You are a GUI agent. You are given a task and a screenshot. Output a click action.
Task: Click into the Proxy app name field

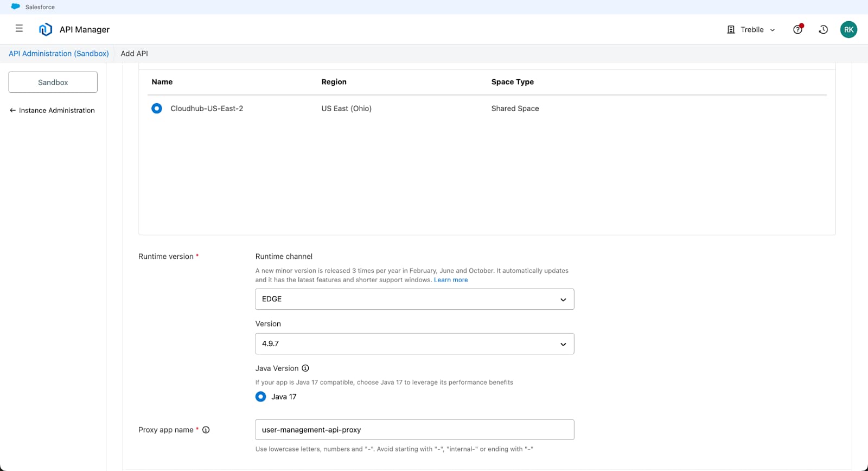[x=414, y=430]
